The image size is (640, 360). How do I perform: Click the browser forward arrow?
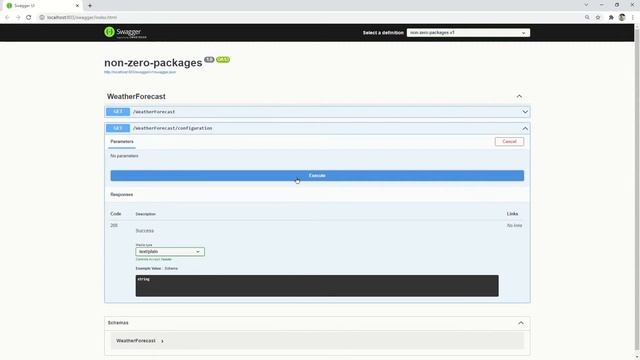click(x=18, y=18)
